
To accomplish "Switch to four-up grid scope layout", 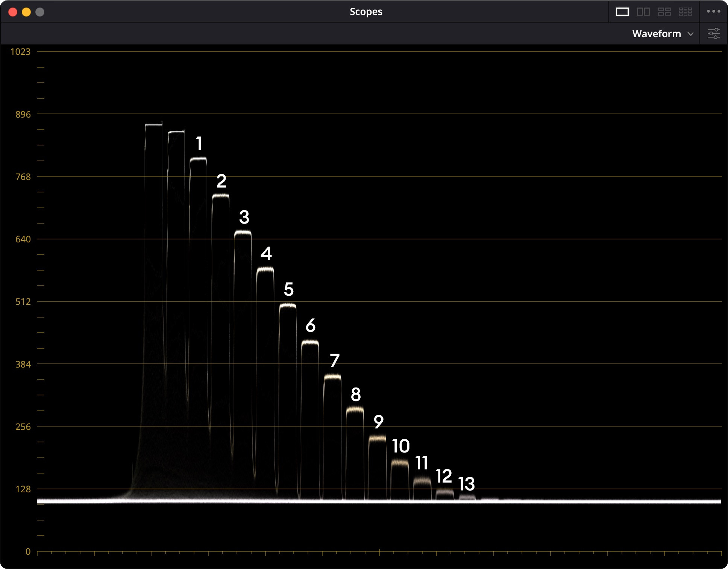I will (x=664, y=12).
